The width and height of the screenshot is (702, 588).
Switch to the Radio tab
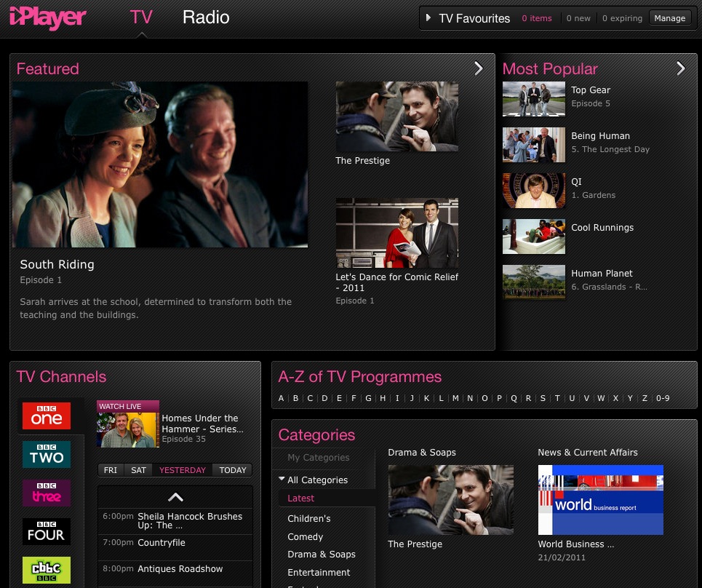tap(206, 17)
